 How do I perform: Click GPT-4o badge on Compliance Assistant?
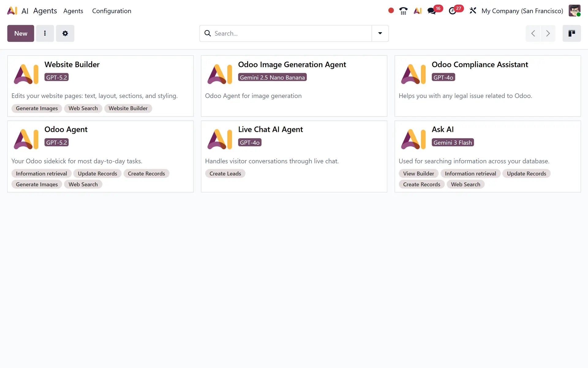[x=443, y=77]
